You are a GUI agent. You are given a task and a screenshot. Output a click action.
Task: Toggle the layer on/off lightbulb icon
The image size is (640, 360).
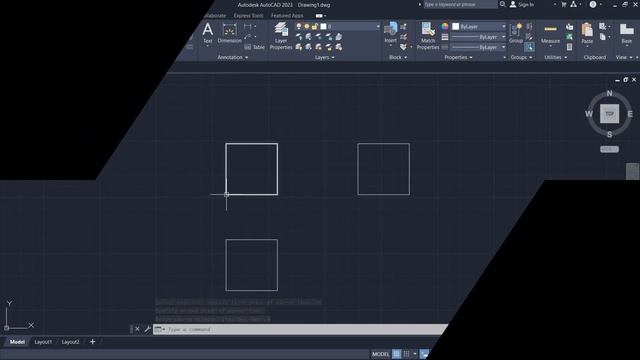point(299,27)
